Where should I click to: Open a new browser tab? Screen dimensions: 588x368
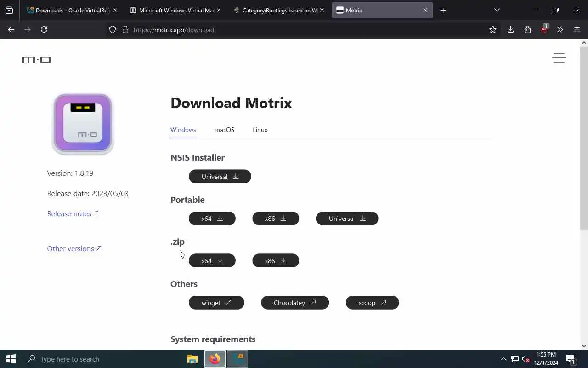[x=443, y=10]
